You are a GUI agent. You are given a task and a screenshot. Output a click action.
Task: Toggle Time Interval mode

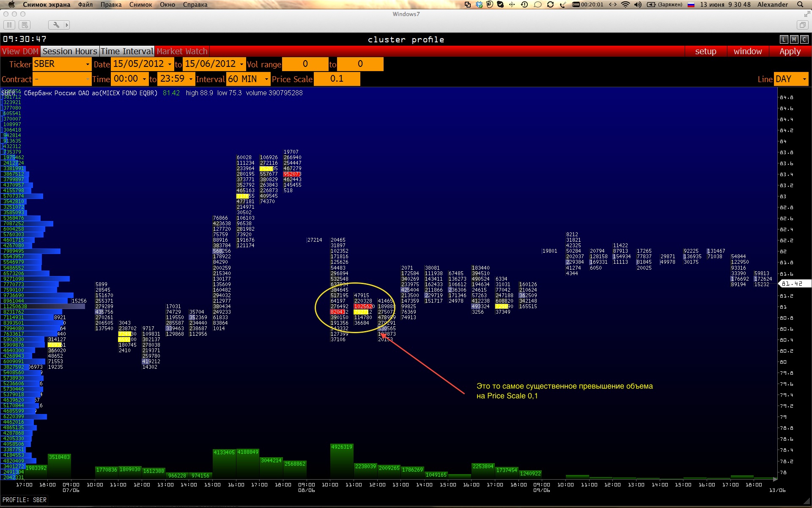(127, 51)
